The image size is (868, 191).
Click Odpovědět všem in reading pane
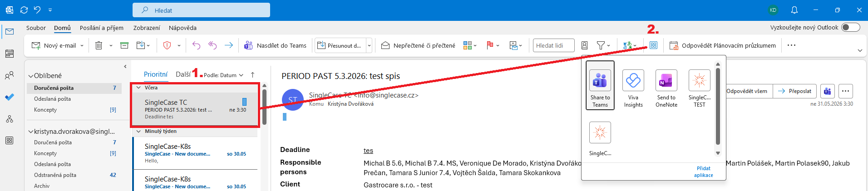tap(747, 91)
